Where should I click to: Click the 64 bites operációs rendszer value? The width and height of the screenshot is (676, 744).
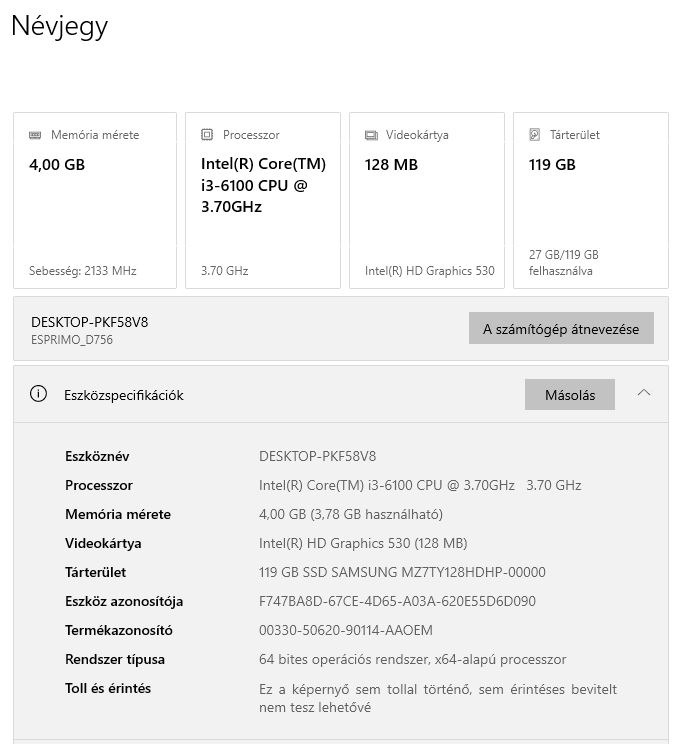pos(412,659)
